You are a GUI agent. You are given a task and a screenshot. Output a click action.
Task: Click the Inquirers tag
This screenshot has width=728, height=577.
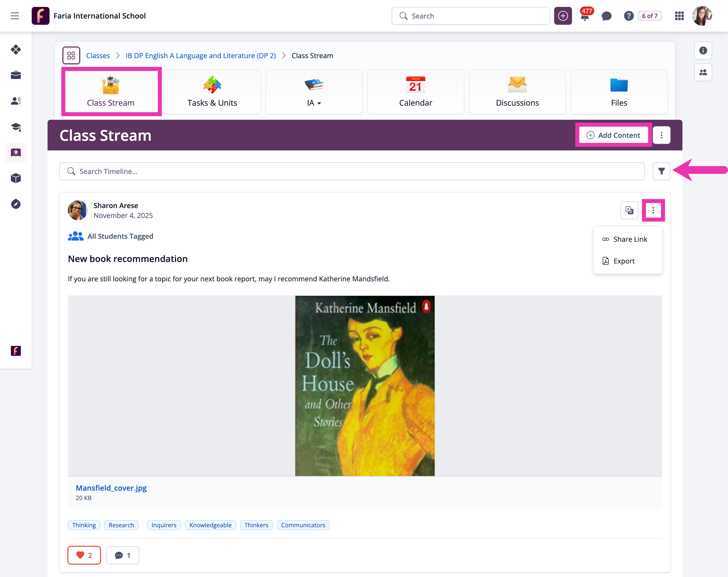(x=164, y=525)
